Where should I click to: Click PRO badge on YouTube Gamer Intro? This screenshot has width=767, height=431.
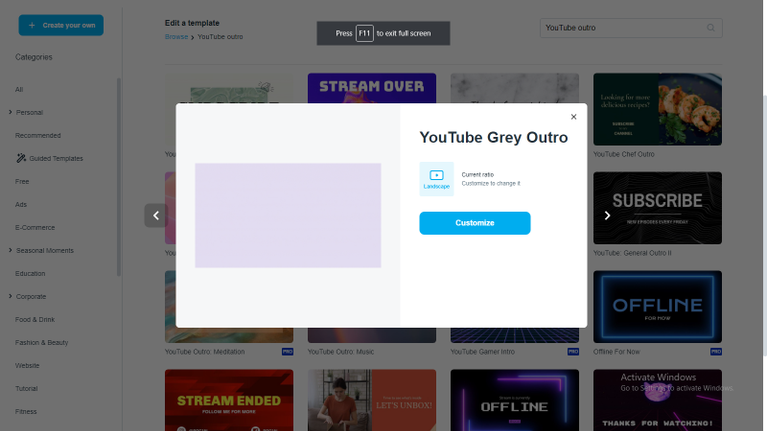pos(573,352)
